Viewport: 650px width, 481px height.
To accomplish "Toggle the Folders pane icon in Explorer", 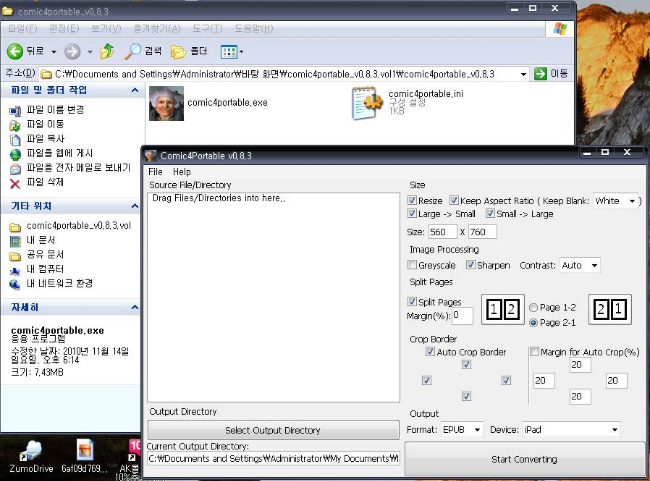I will [178, 51].
